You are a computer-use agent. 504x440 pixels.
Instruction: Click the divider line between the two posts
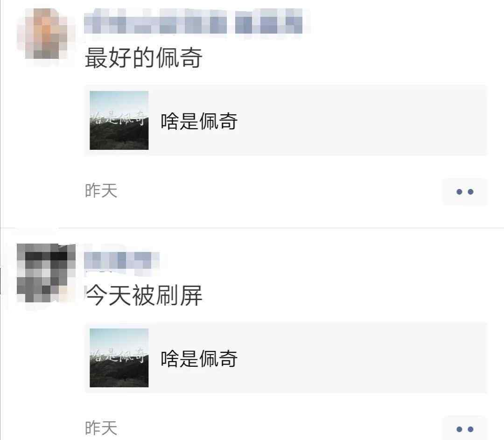[x=252, y=228]
